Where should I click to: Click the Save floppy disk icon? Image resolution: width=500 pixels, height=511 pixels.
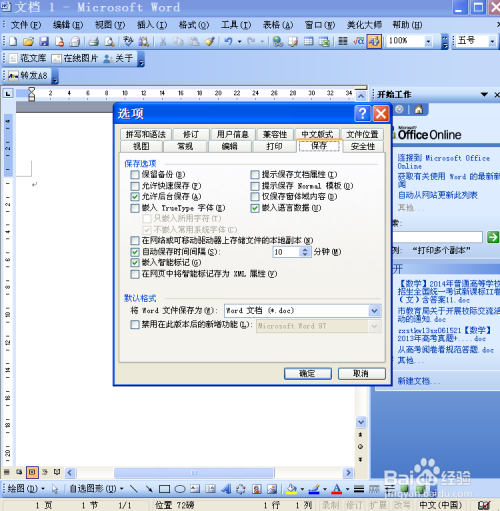(44, 41)
